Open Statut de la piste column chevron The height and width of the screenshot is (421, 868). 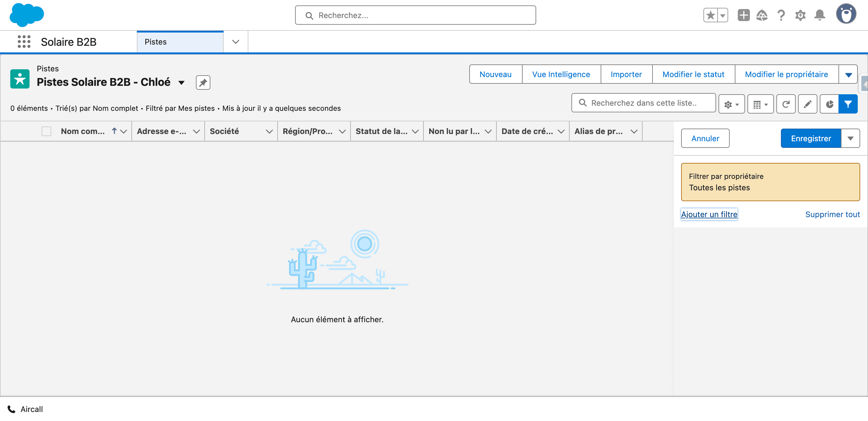415,131
